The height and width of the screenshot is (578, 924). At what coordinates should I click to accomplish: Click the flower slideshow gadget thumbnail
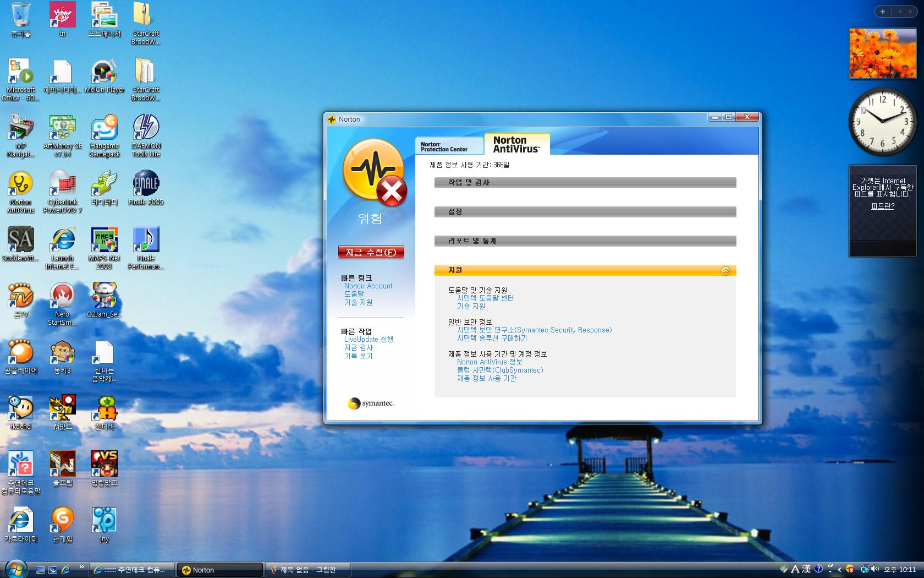pos(882,53)
